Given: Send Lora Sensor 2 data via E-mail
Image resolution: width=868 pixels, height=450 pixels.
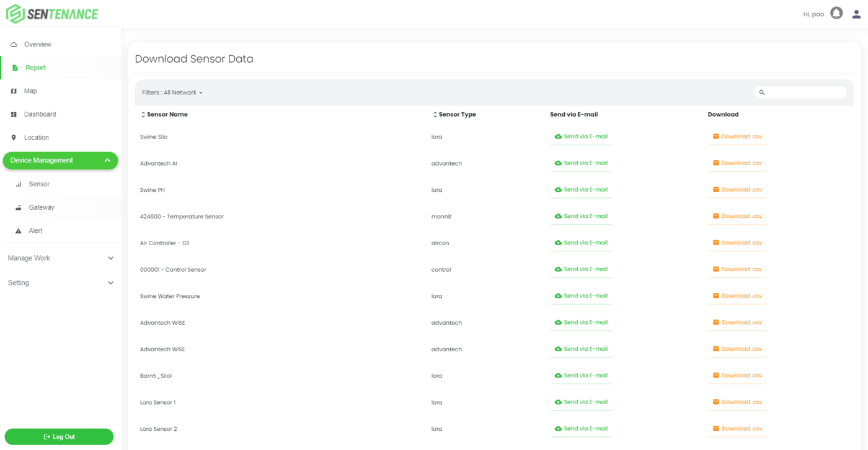Looking at the screenshot, I should pos(581,429).
